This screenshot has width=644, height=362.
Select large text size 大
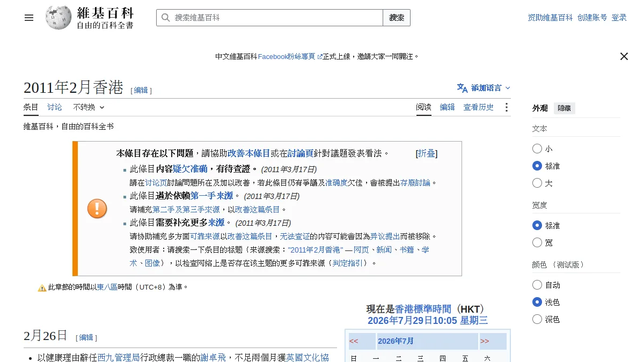point(537,183)
